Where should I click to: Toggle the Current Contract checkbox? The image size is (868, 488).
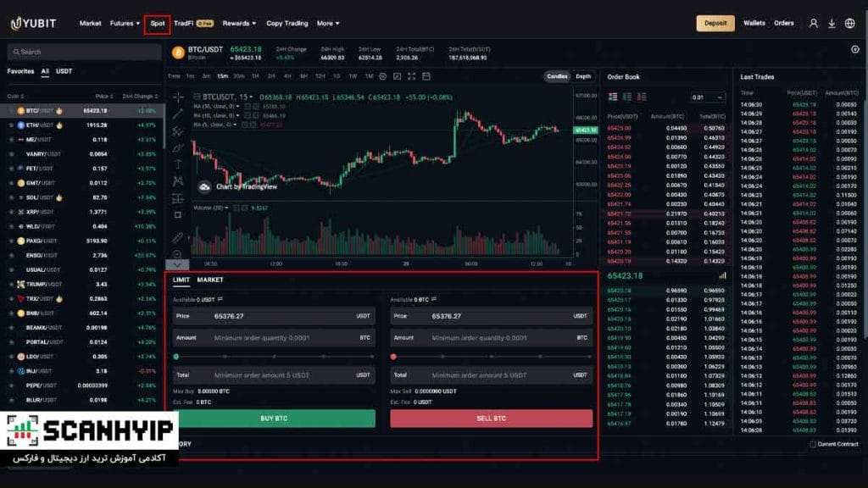click(x=813, y=444)
